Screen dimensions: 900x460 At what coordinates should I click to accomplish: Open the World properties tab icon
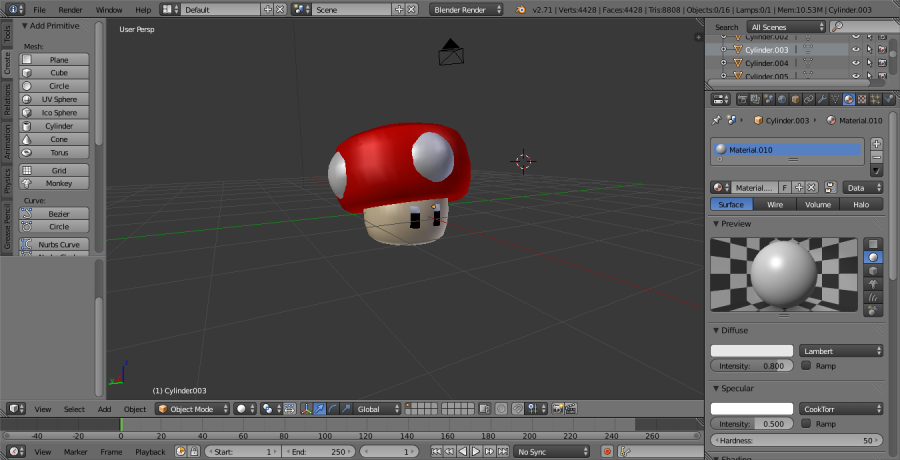[x=782, y=99]
